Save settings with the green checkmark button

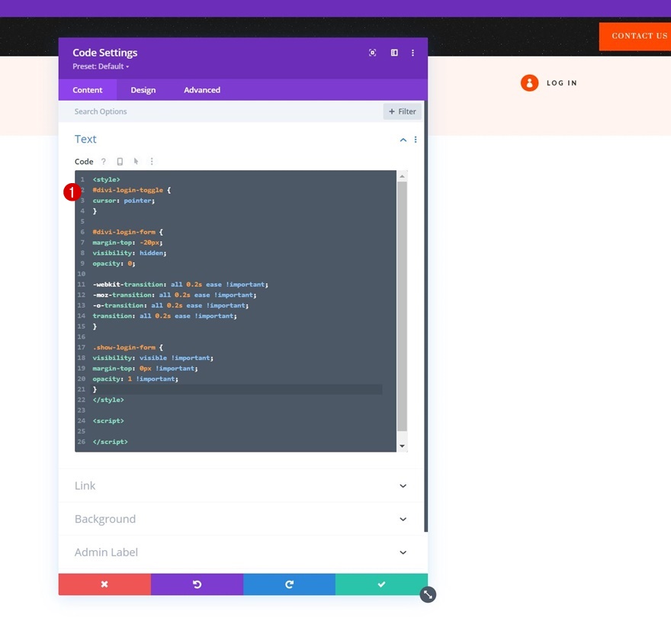(381, 584)
